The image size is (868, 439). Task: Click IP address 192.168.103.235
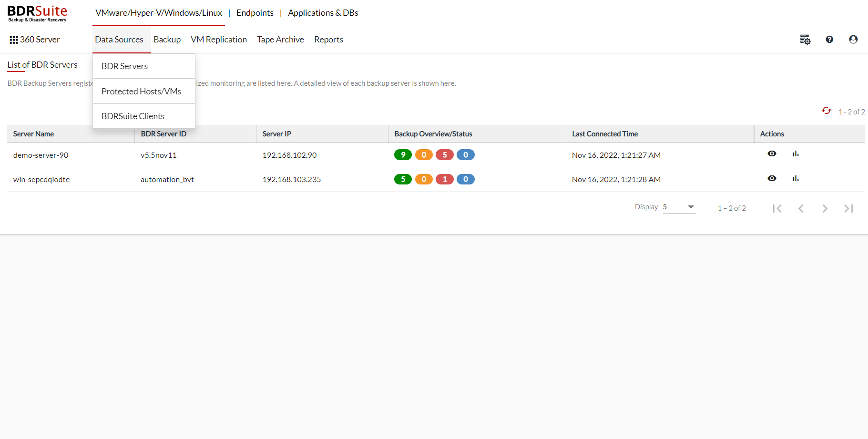point(292,180)
